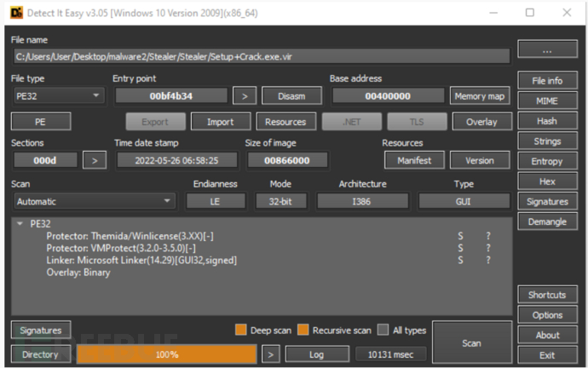The height and width of the screenshot is (368, 588).
Task: Click the 100% scan progress bar
Action: click(x=167, y=354)
